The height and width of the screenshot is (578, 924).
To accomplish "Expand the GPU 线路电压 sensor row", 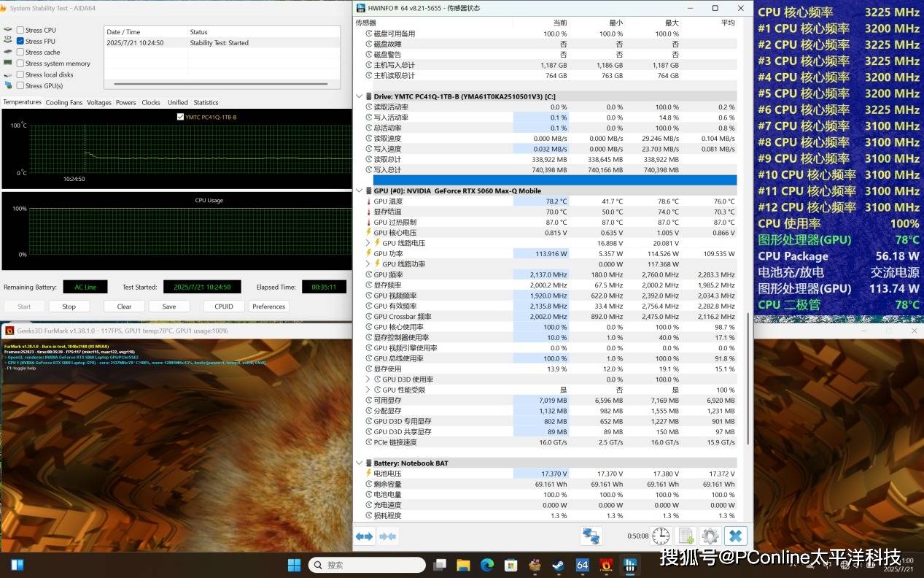I will (x=368, y=243).
